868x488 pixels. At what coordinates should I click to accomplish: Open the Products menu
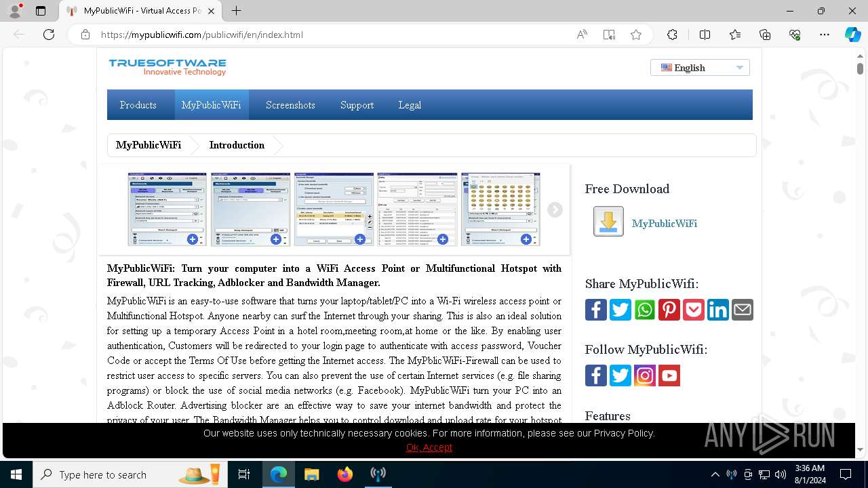pos(138,105)
